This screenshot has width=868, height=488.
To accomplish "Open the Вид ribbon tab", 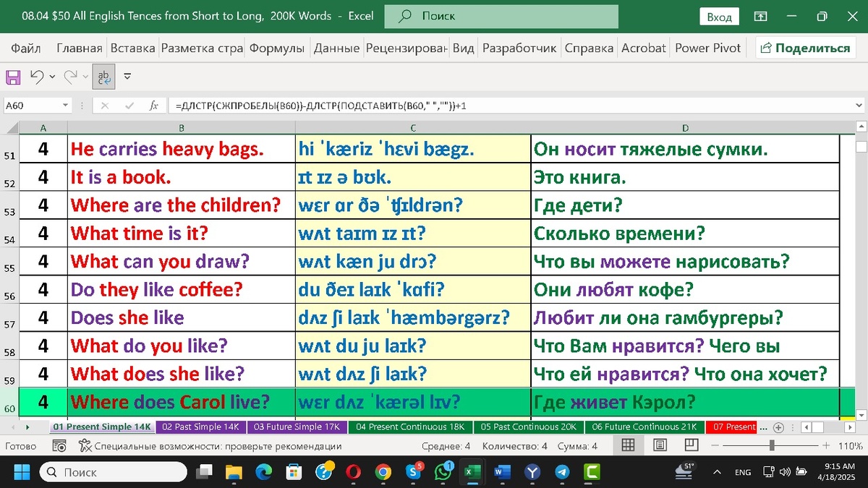I will pyautogui.click(x=463, y=48).
